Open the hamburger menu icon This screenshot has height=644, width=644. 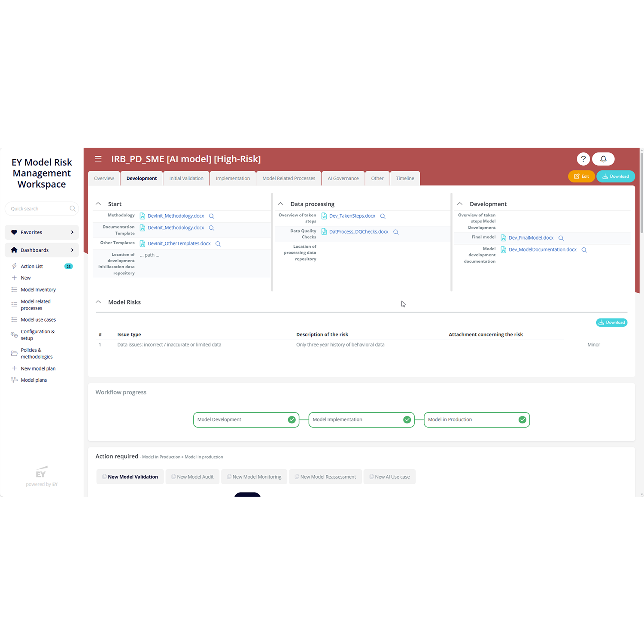pyautogui.click(x=98, y=159)
